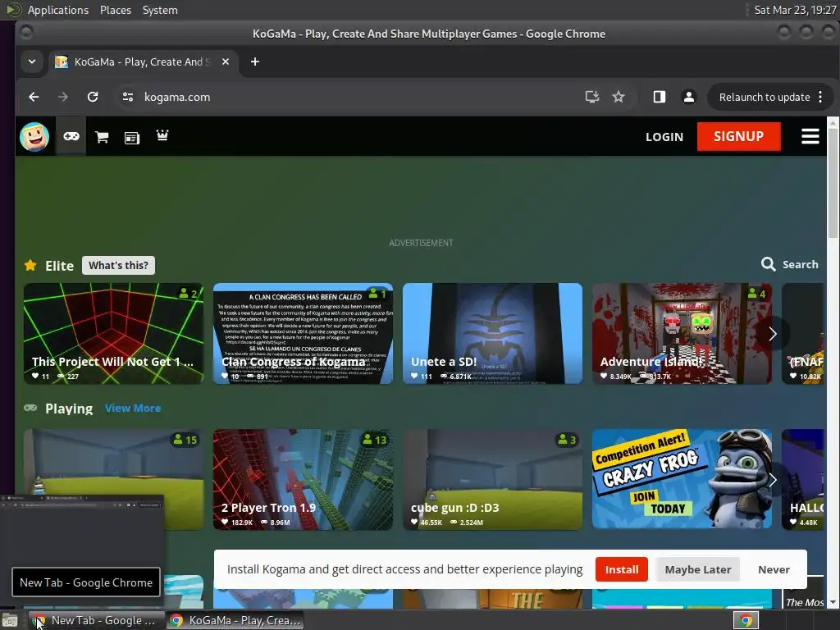Open the hamburger menu
Image resolution: width=840 pixels, height=630 pixels.
coord(810,137)
